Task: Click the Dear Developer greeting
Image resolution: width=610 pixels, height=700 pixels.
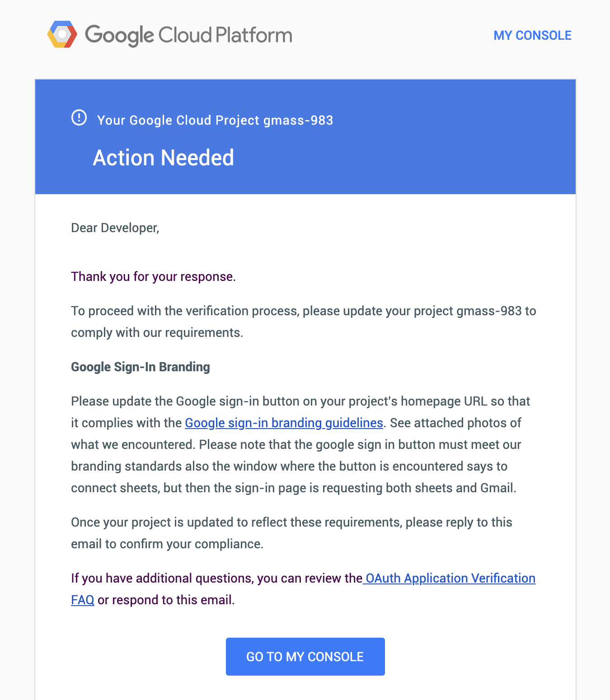Action: coord(115,228)
